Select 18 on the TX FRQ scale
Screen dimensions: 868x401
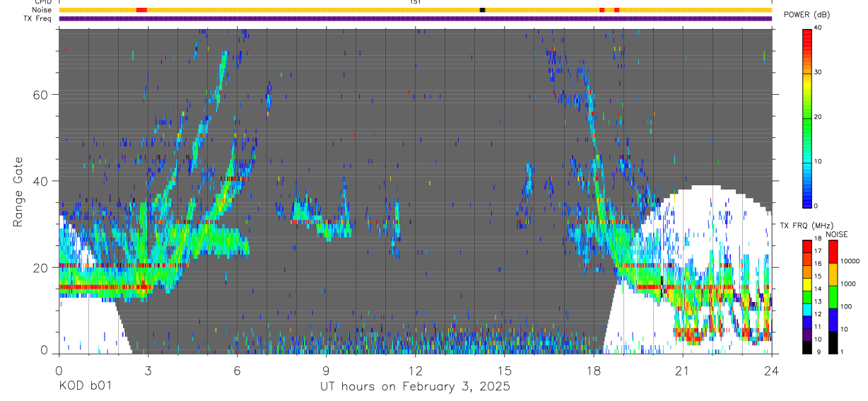click(x=818, y=238)
